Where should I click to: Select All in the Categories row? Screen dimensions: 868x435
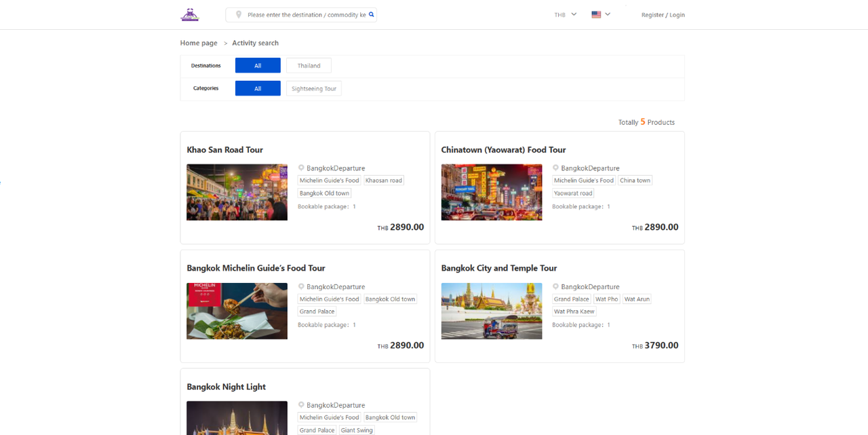(258, 88)
